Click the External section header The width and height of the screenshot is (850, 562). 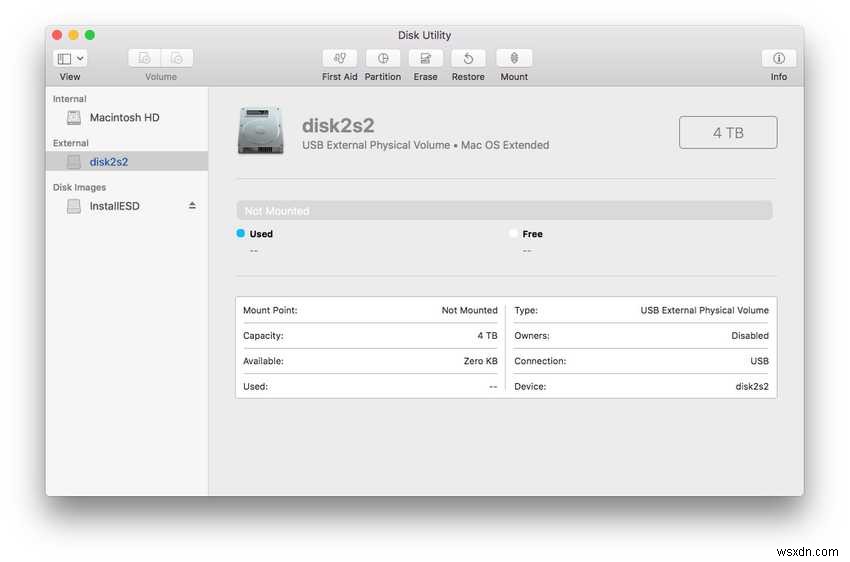(70, 143)
